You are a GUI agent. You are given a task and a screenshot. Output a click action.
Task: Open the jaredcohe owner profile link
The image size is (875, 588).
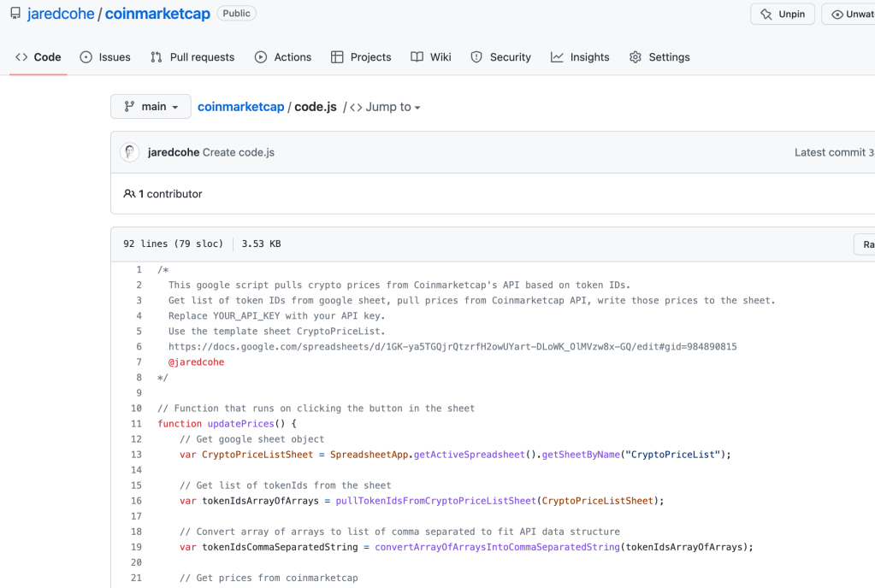click(61, 15)
